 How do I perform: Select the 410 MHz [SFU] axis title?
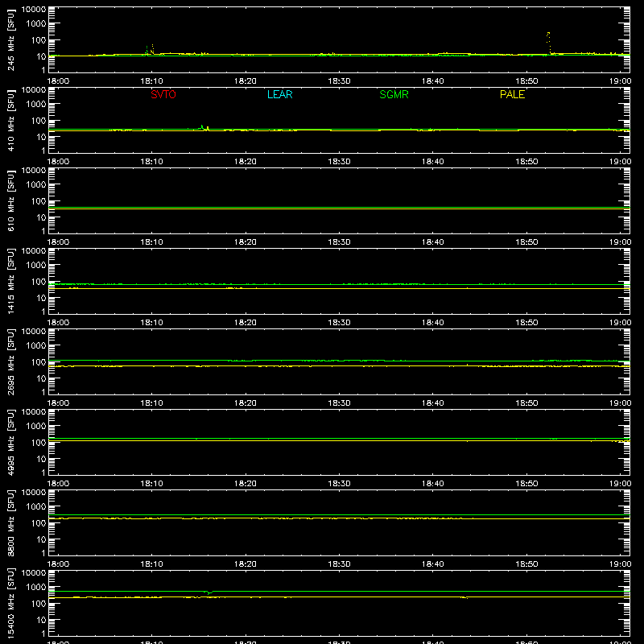(11, 120)
